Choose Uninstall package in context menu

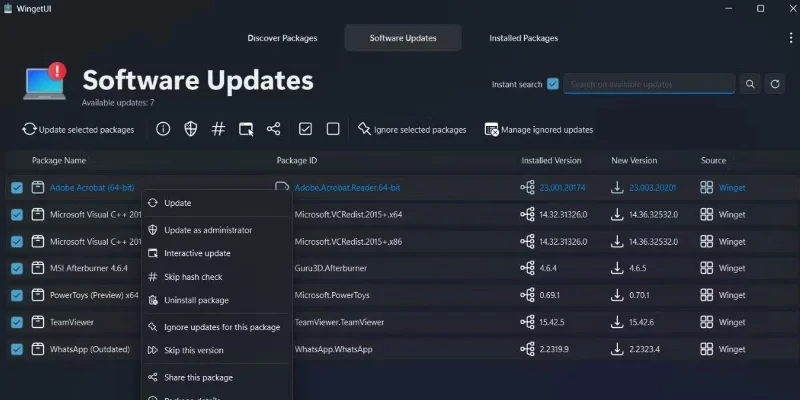click(216, 301)
